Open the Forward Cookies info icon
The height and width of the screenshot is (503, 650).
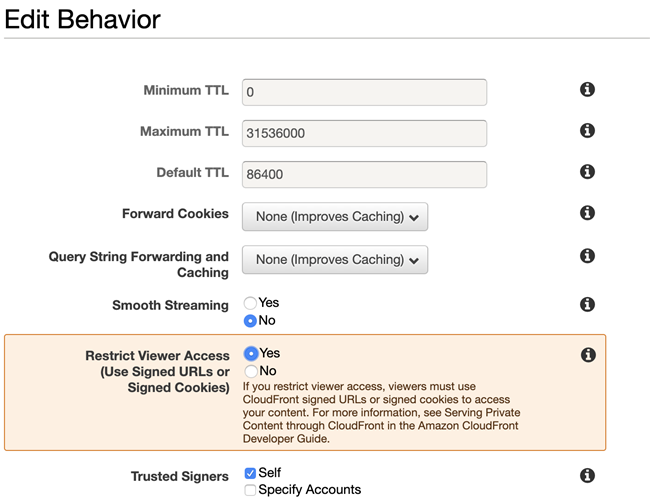(x=588, y=213)
